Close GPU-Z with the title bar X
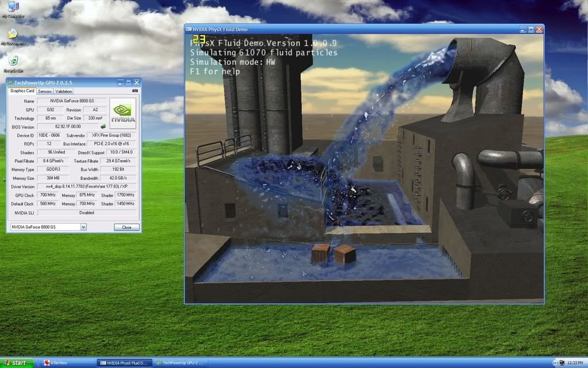Image resolution: width=588 pixels, height=368 pixels. (x=137, y=83)
